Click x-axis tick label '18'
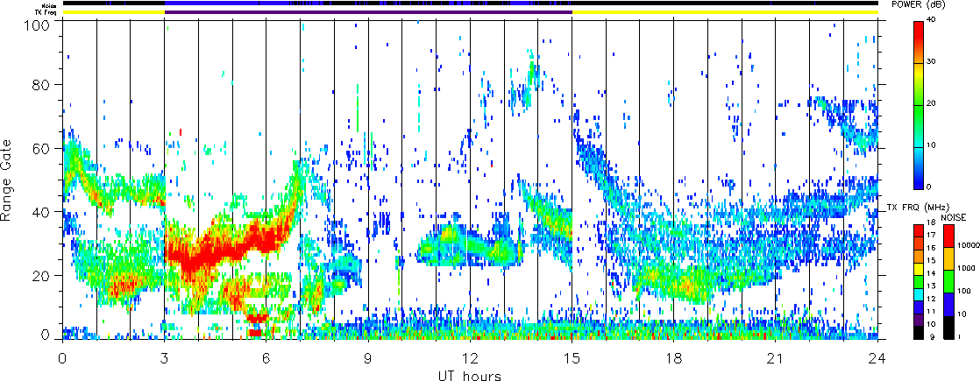This screenshot has width=980, height=381. point(674,358)
